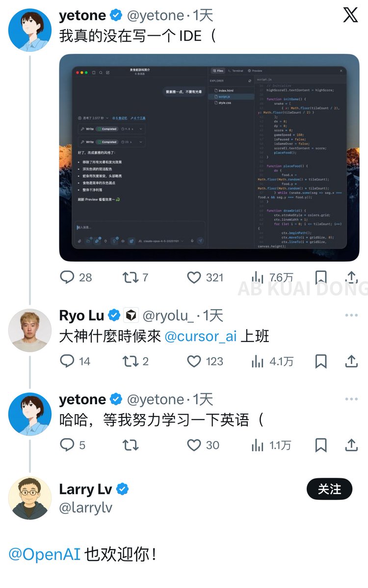Share yetone's reply about learning English
This screenshot has width=368, height=588.
[x=351, y=445]
